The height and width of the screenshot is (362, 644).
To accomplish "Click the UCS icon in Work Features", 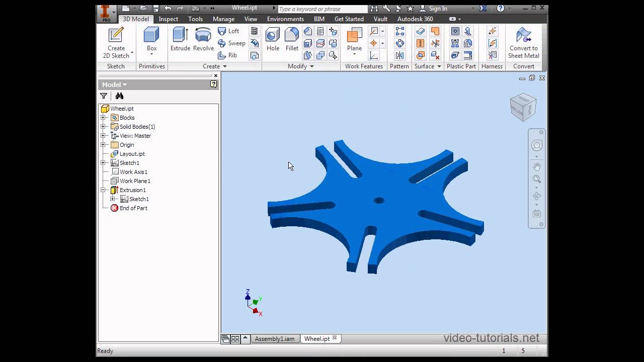I will (x=374, y=55).
